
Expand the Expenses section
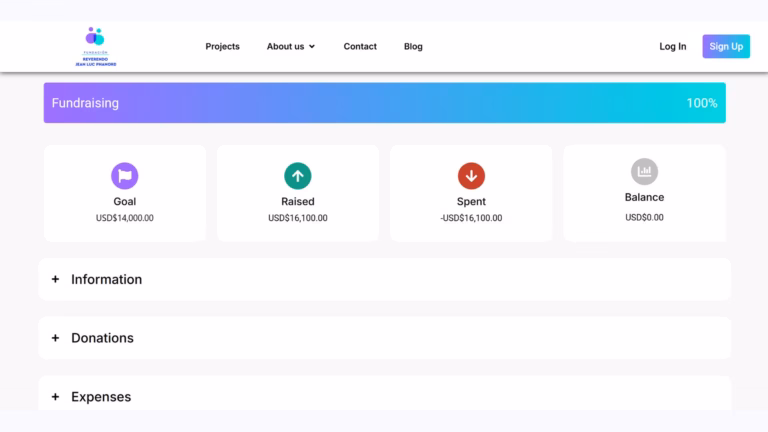[101, 397]
